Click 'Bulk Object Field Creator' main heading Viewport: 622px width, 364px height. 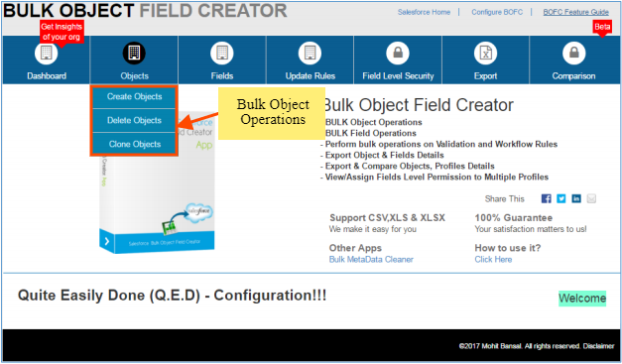419,105
